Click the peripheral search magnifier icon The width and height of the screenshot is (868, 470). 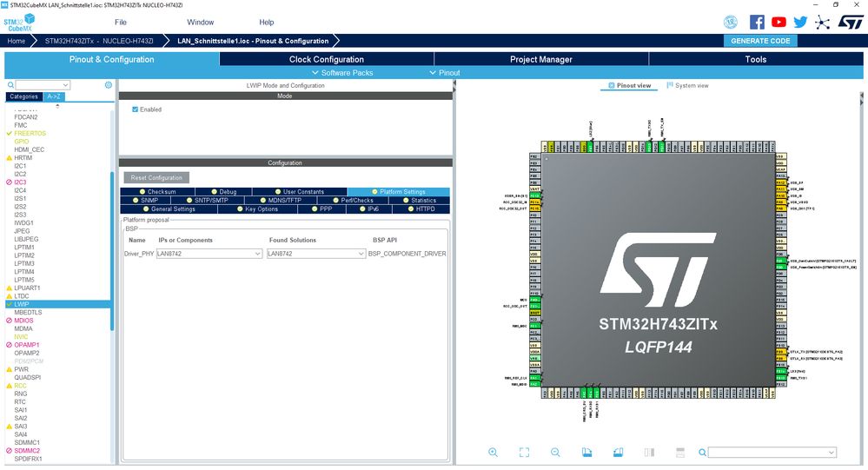(10, 84)
